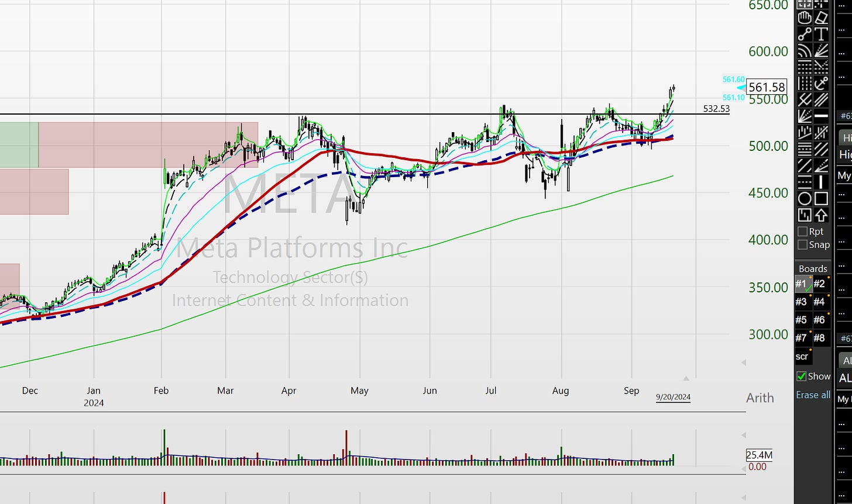Select the boxed zig-zag measure tool
Image resolution: width=852 pixels, height=504 pixels.
coord(805,214)
